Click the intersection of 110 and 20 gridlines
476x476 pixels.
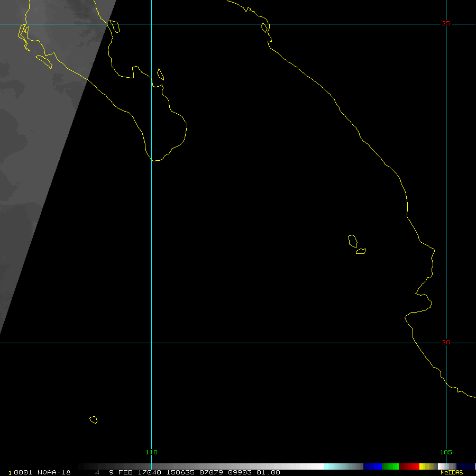151,343
